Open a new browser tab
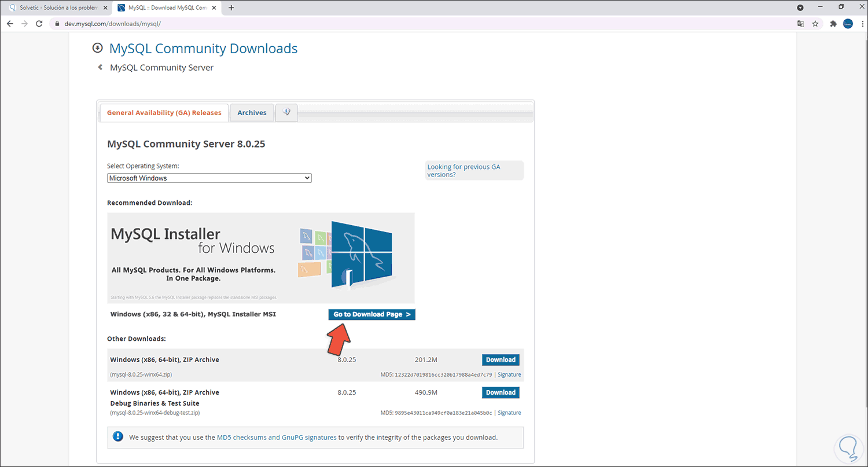 231,8
